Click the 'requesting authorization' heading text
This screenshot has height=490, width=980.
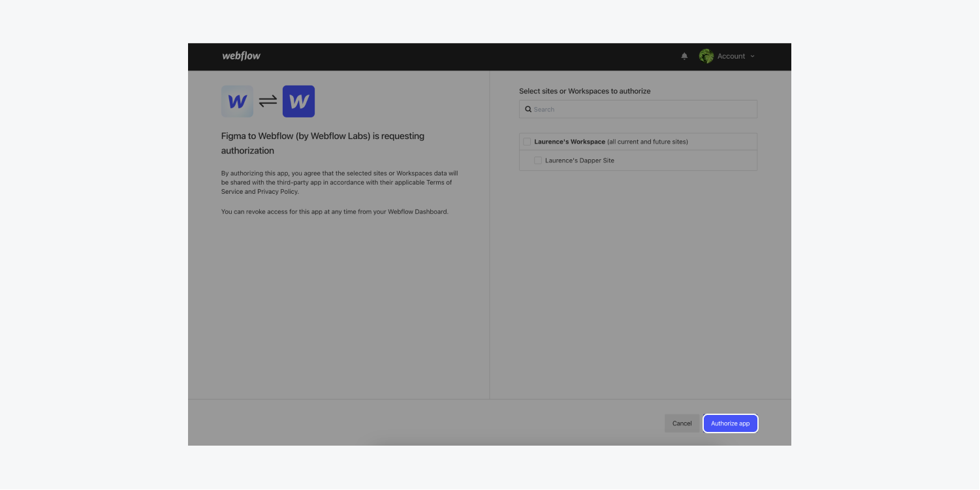(x=323, y=144)
